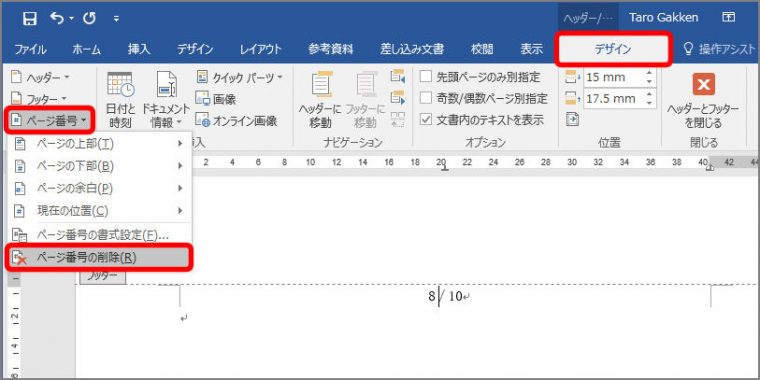Jump to the previous section icon
This screenshot has width=760, height=380.
(398, 76)
